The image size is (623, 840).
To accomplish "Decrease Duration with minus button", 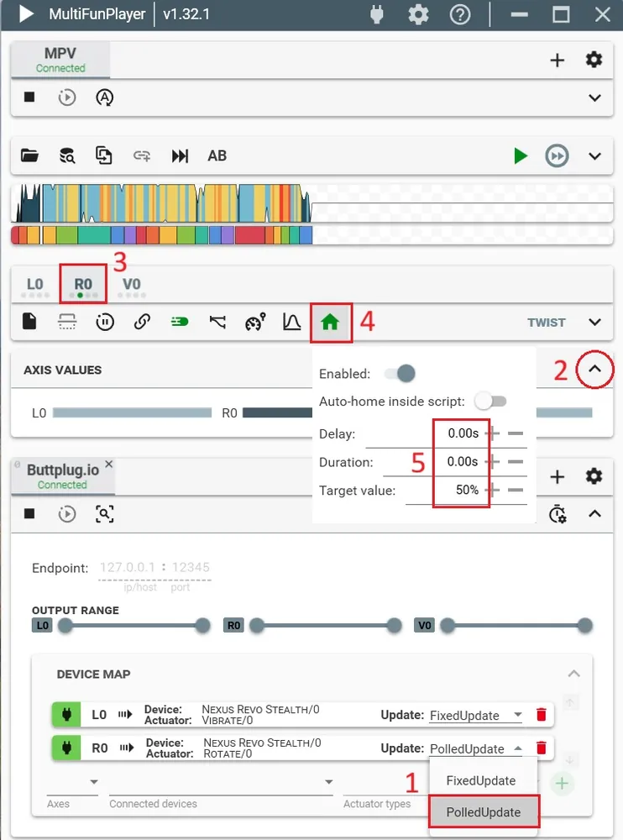I will pos(516,462).
